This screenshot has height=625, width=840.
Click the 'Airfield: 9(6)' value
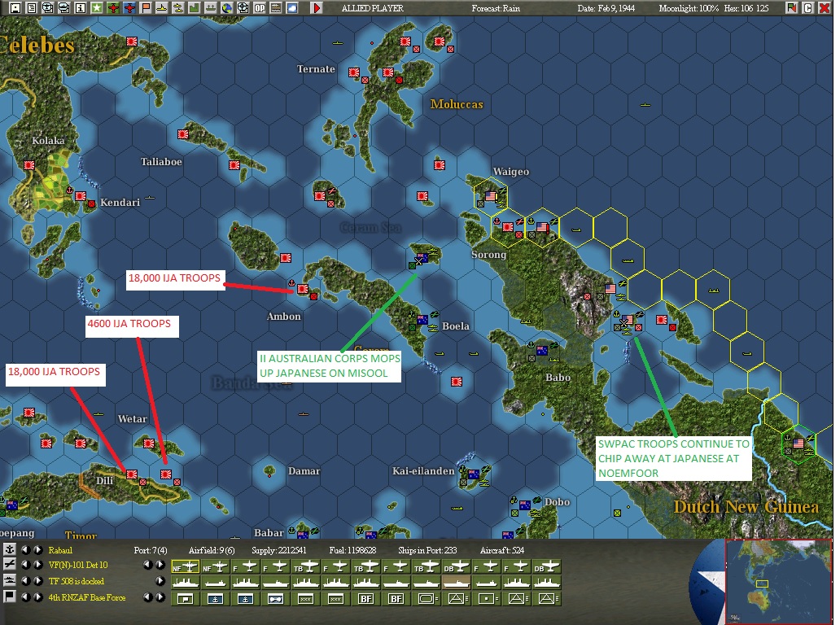(212, 550)
